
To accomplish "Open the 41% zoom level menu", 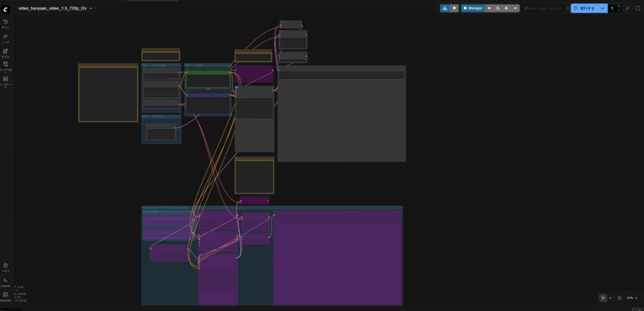I will [x=631, y=298].
